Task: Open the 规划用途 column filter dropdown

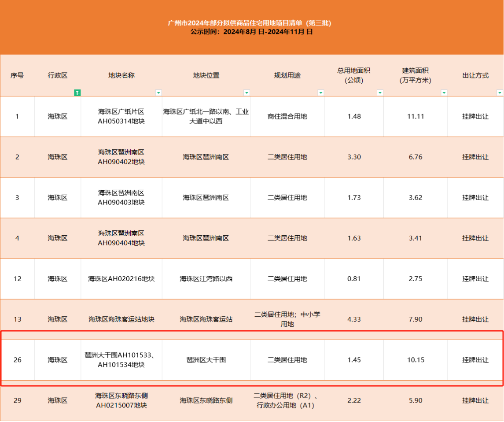Action: coord(321,93)
